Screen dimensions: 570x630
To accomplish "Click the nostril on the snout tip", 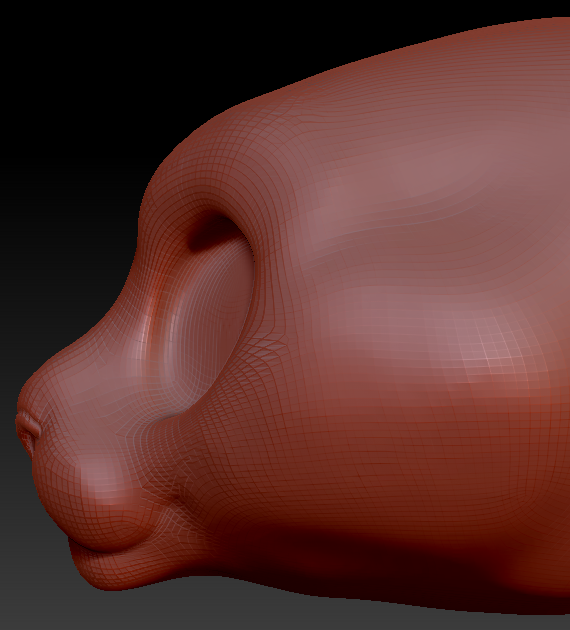I will point(28,427).
